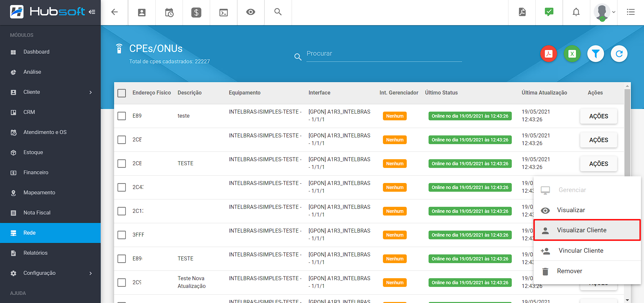Open the terminal console toolbar icon
This screenshot has width=644, height=303.
(x=224, y=13)
